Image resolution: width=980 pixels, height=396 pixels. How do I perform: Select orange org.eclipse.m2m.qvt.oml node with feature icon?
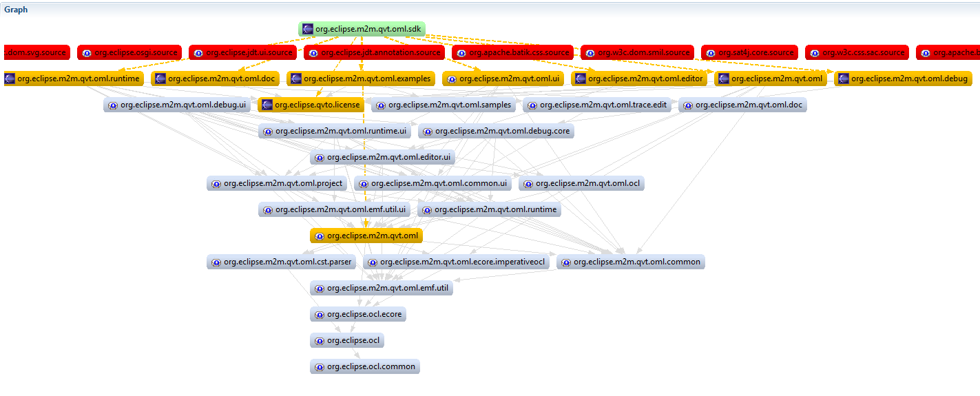[x=770, y=79]
